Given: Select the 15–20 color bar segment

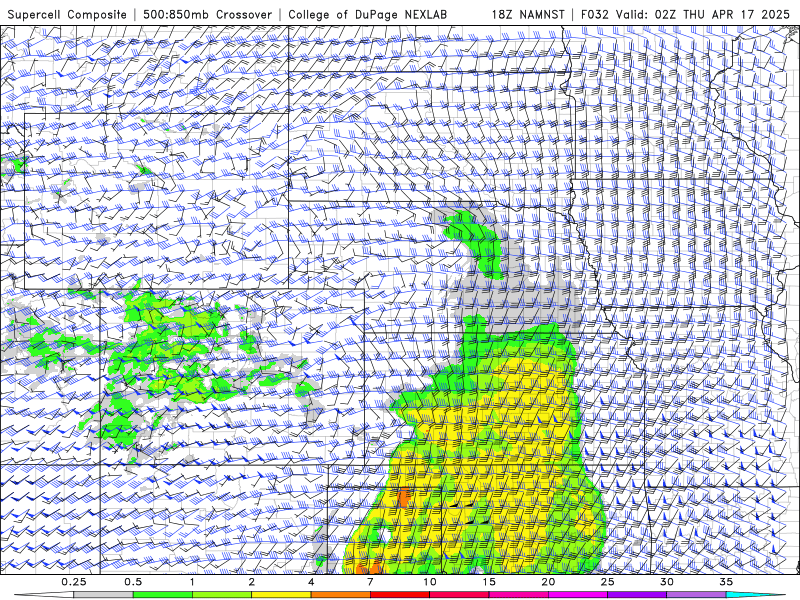Looking at the screenshot, I should pyautogui.click(x=518, y=595).
